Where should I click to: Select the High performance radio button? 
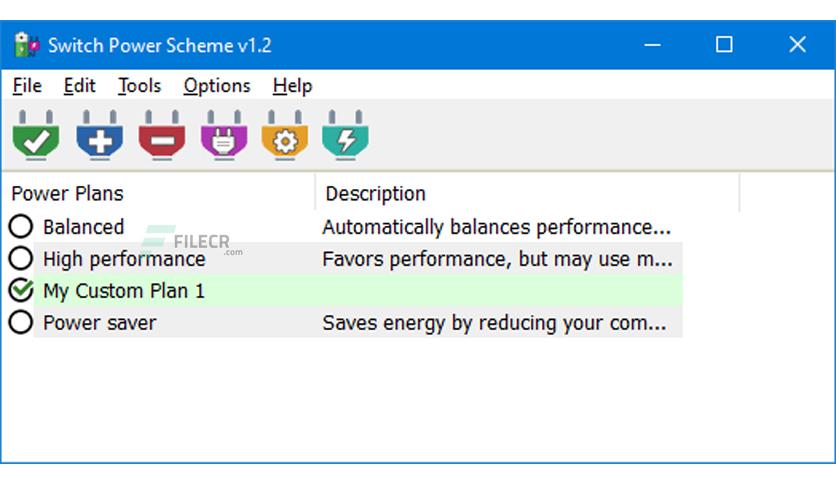(21, 259)
